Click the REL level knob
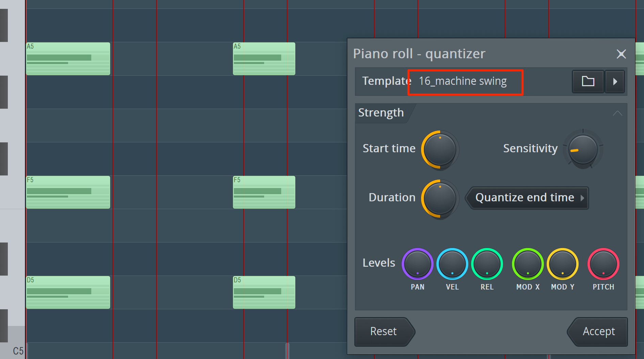644x359 pixels. click(487, 264)
